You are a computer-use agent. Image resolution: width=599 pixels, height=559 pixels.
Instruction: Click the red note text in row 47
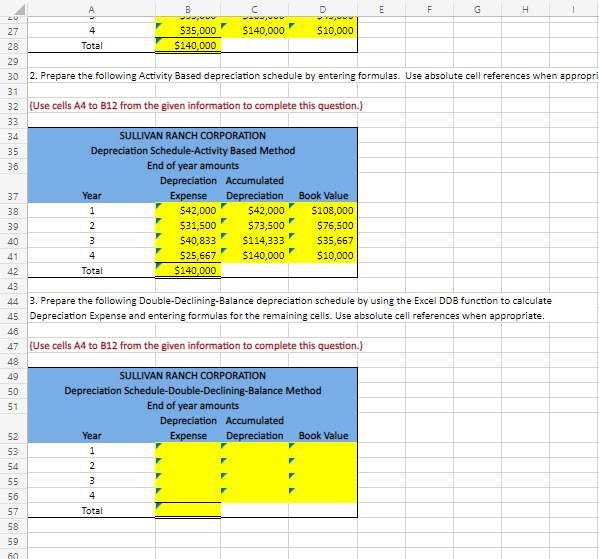196,345
